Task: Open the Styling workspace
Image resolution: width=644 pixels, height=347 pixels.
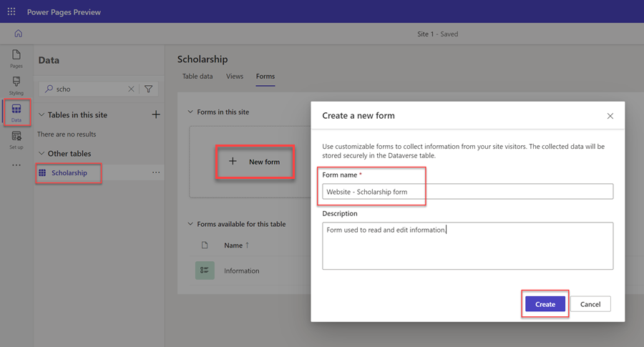Action: [16, 85]
